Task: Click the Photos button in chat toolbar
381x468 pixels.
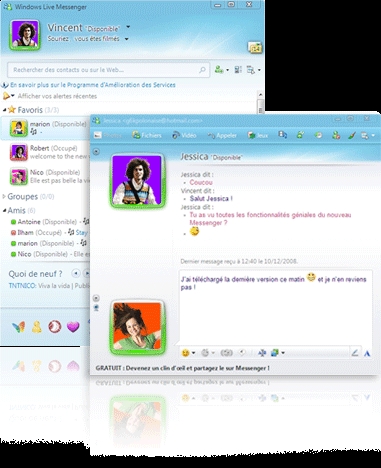Action: click(x=107, y=135)
